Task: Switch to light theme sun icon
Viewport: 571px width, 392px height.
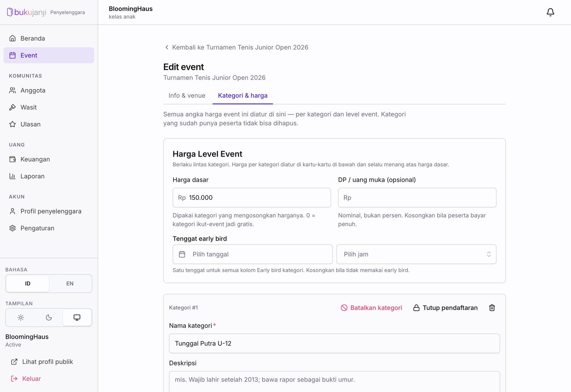Action: coord(21,317)
